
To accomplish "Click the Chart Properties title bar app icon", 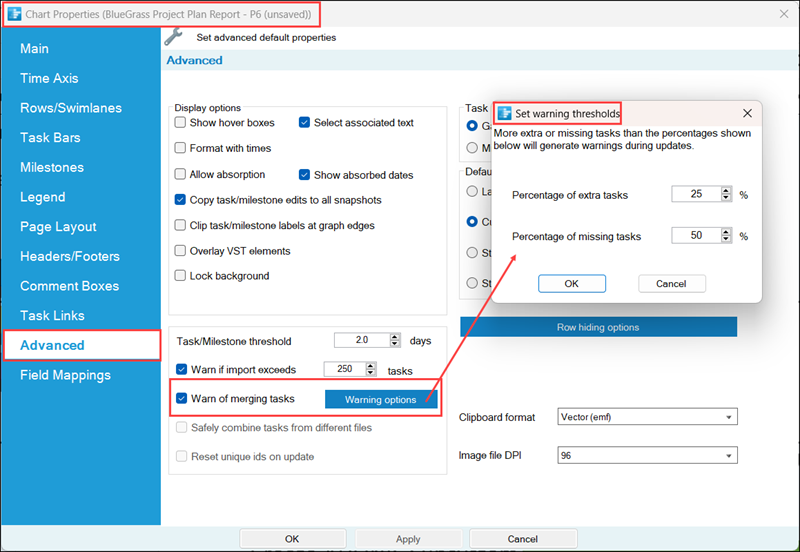I will (14, 14).
